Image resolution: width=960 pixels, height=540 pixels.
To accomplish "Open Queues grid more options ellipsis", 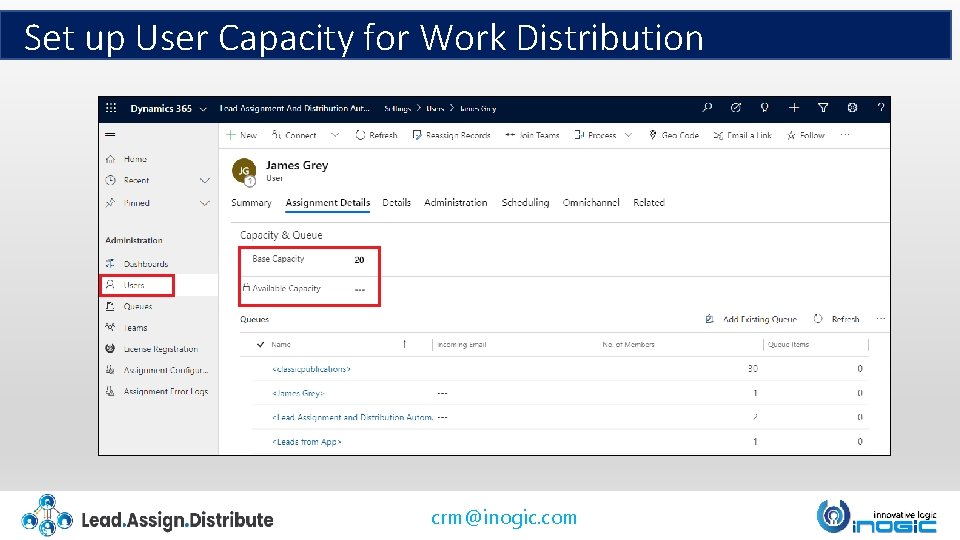I will click(x=880, y=319).
